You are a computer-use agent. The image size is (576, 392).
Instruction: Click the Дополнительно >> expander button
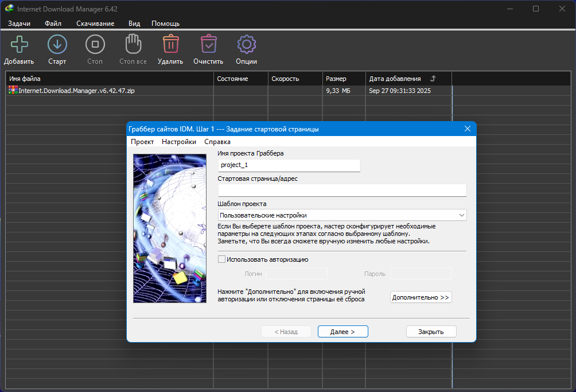pos(421,297)
